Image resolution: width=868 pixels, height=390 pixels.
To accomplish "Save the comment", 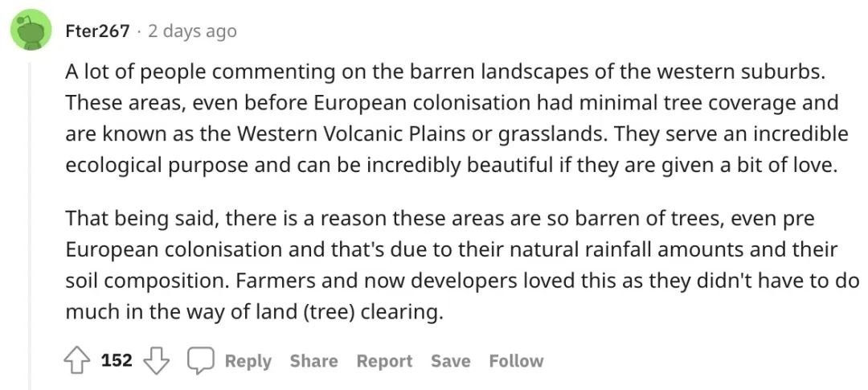I will [451, 361].
